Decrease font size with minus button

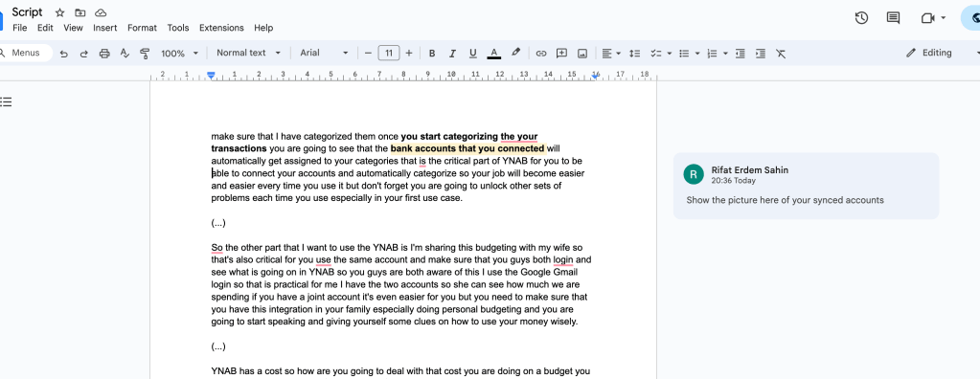368,53
